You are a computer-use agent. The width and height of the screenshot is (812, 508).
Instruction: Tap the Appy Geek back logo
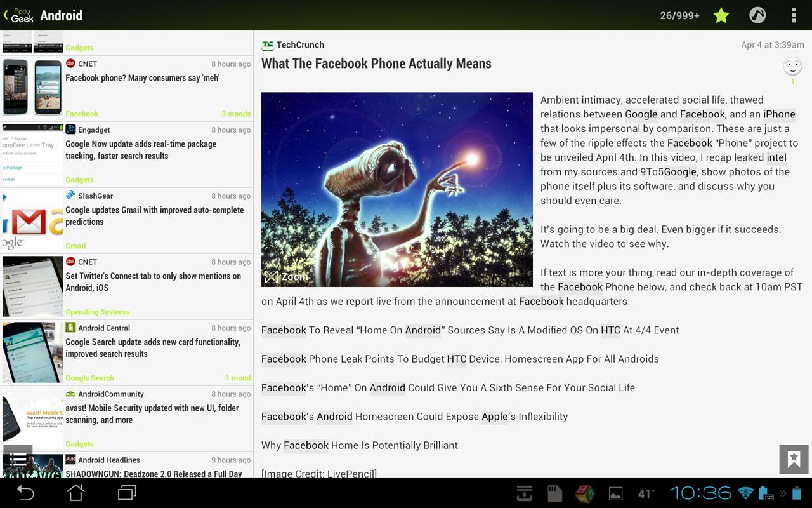tap(19, 15)
